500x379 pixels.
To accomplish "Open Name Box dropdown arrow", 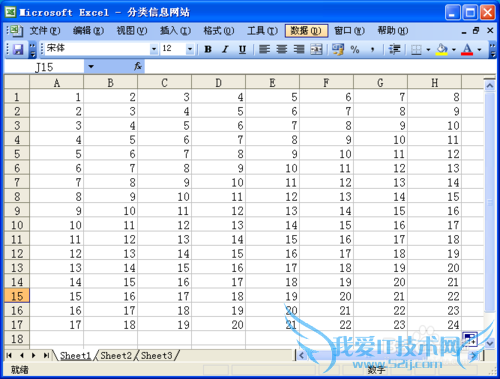I will 91,67.
